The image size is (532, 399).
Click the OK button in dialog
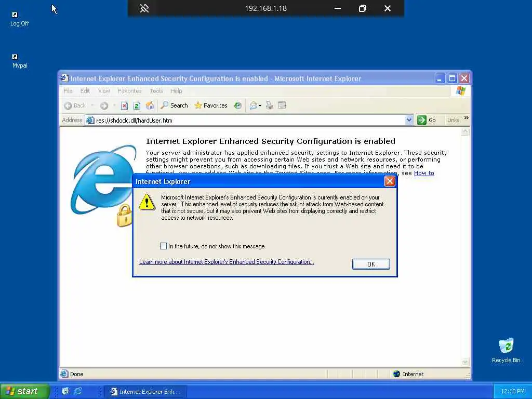click(x=371, y=264)
